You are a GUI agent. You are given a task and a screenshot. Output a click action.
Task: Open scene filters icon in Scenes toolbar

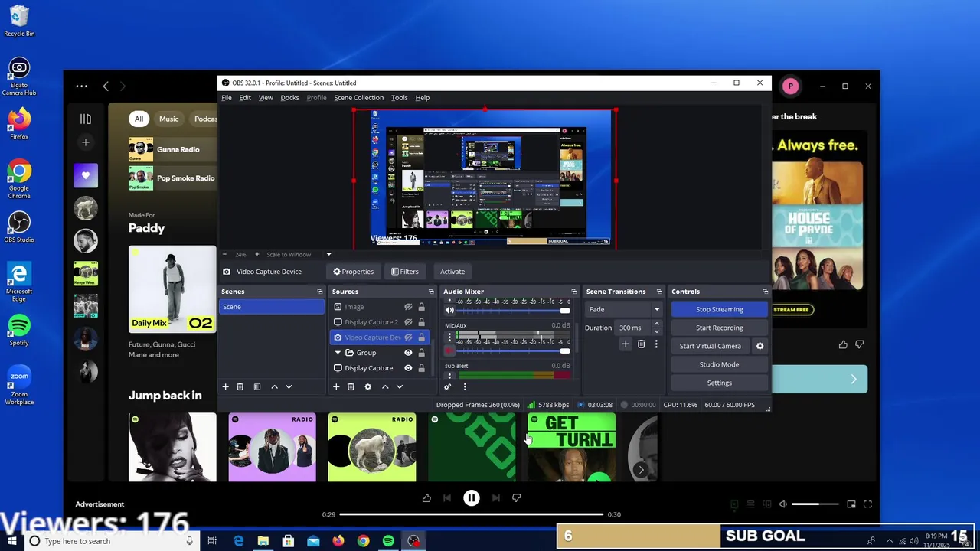257,386
